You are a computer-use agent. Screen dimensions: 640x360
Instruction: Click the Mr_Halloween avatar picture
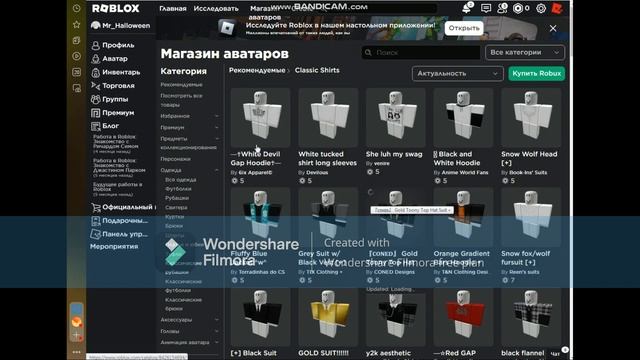96,25
